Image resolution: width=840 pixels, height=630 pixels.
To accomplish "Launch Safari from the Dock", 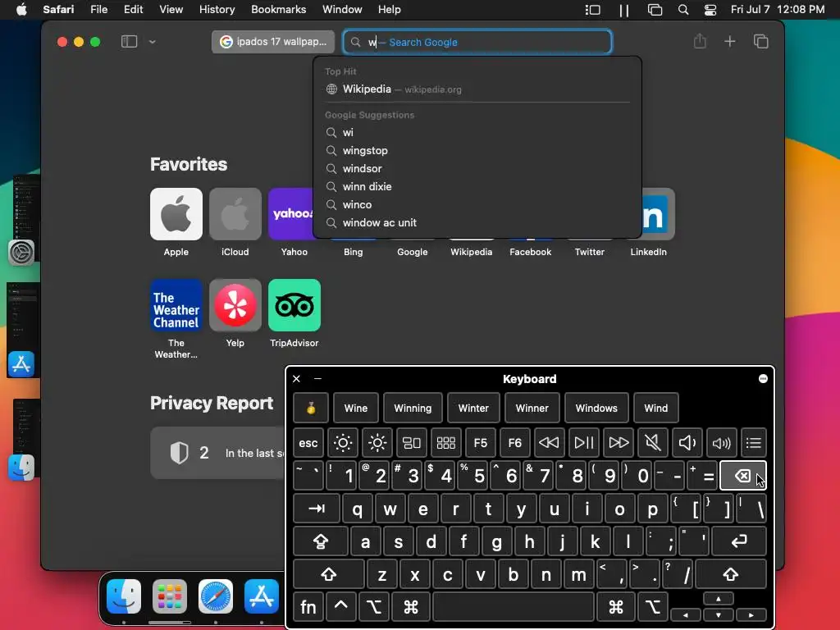I will pos(216,596).
